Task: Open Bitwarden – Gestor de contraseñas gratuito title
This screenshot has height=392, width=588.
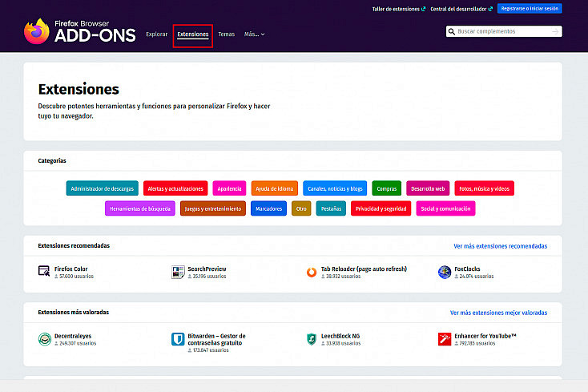Action: [217, 339]
